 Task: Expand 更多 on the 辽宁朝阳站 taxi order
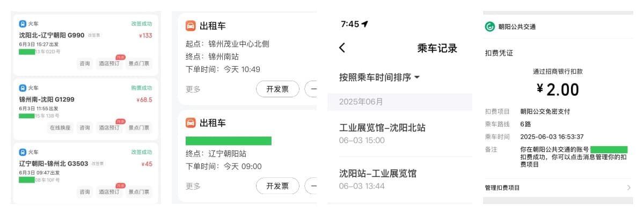tap(193, 186)
